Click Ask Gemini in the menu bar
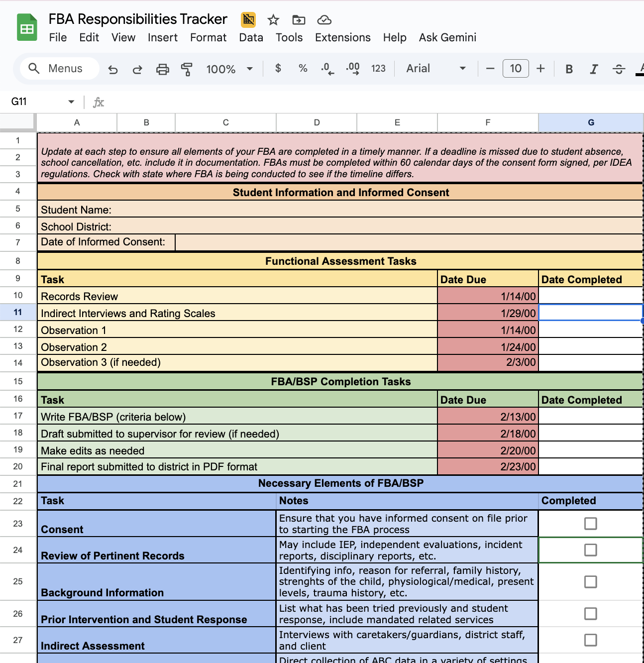The image size is (644, 663). click(447, 38)
